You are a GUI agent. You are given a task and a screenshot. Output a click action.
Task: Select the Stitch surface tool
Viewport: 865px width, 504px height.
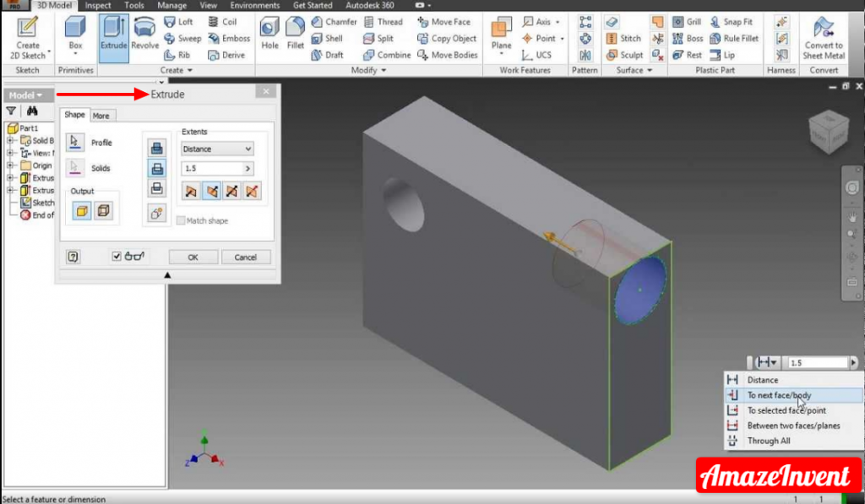(623, 38)
